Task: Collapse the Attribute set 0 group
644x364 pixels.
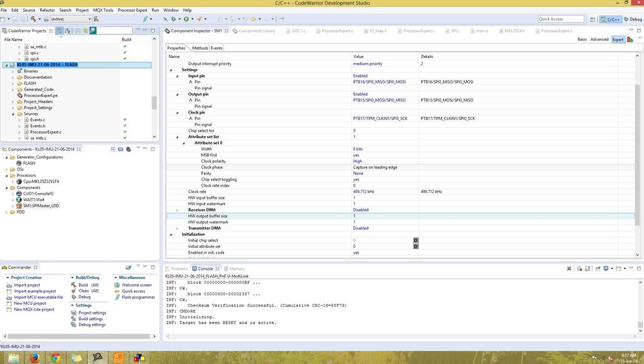Action: coord(184,143)
